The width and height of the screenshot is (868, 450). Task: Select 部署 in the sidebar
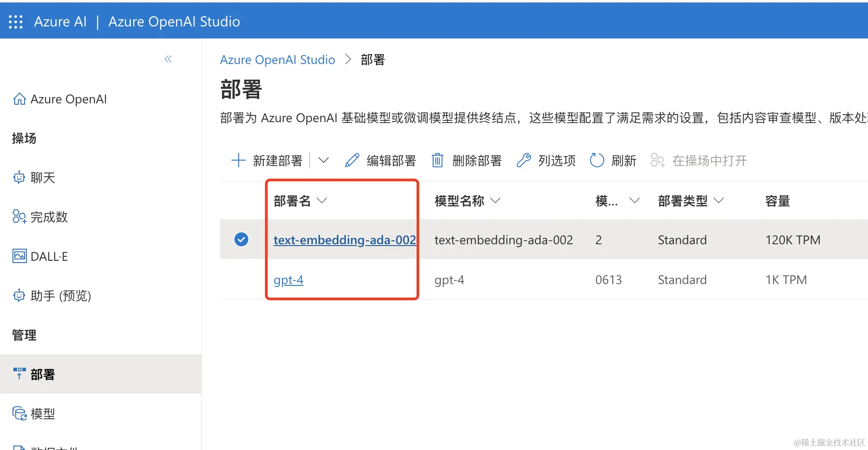(x=101, y=374)
